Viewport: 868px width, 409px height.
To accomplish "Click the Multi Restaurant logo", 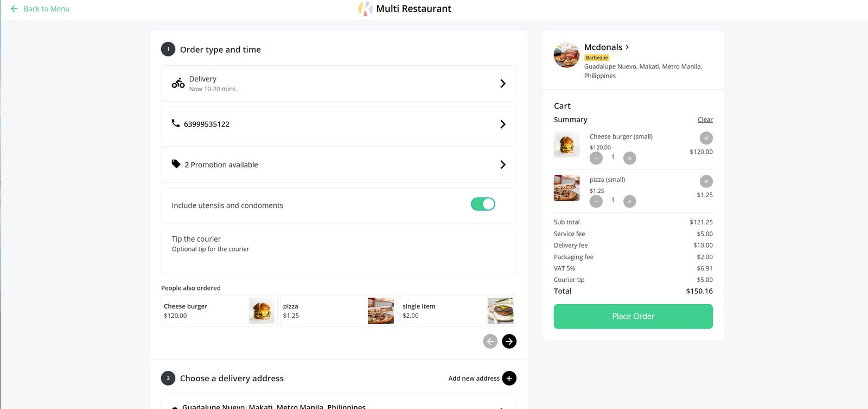I will pyautogui.click(x=365, y=9).
